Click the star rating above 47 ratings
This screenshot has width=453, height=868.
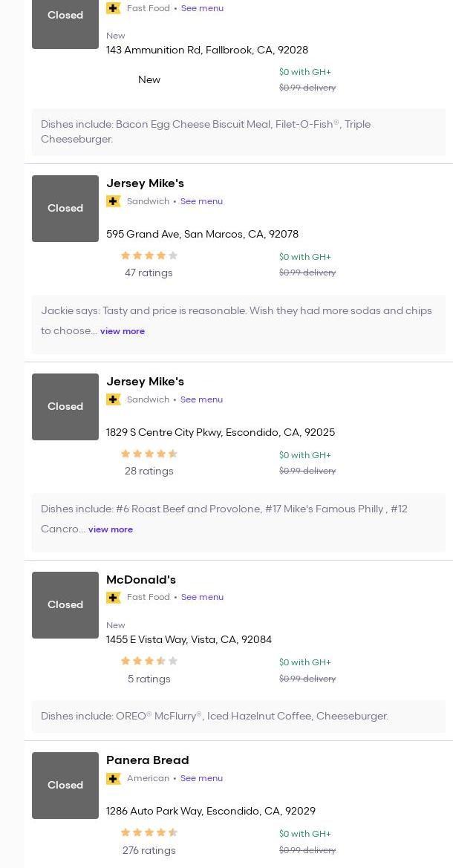149,255
